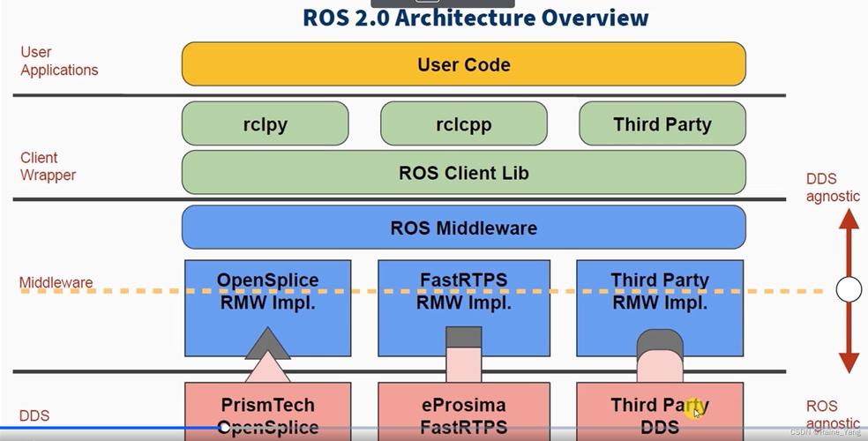Click the Third Party DDS box
Viewport: 868px width, 441px height.
pyautogui.click(x=660, y=411)
